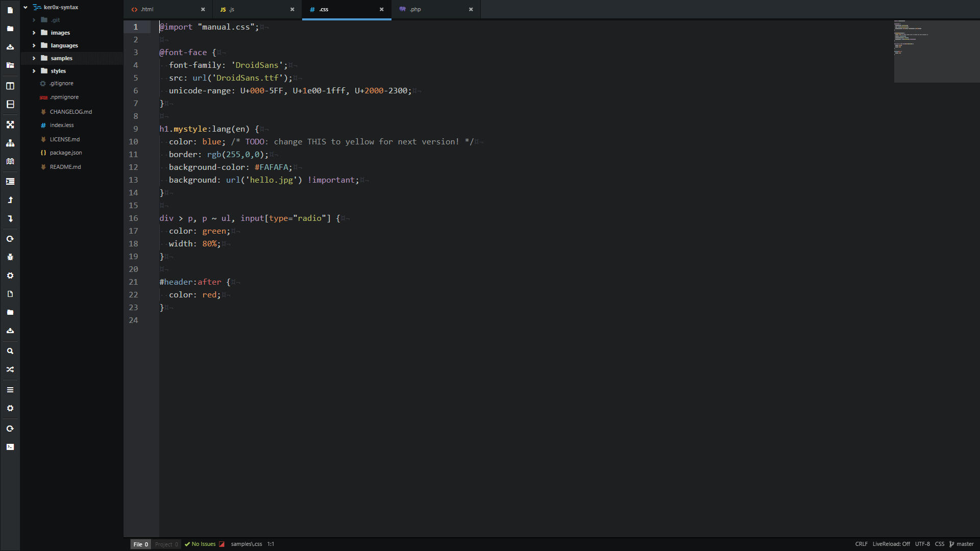Click the git branch master indicator

click(x=962, y=544)
